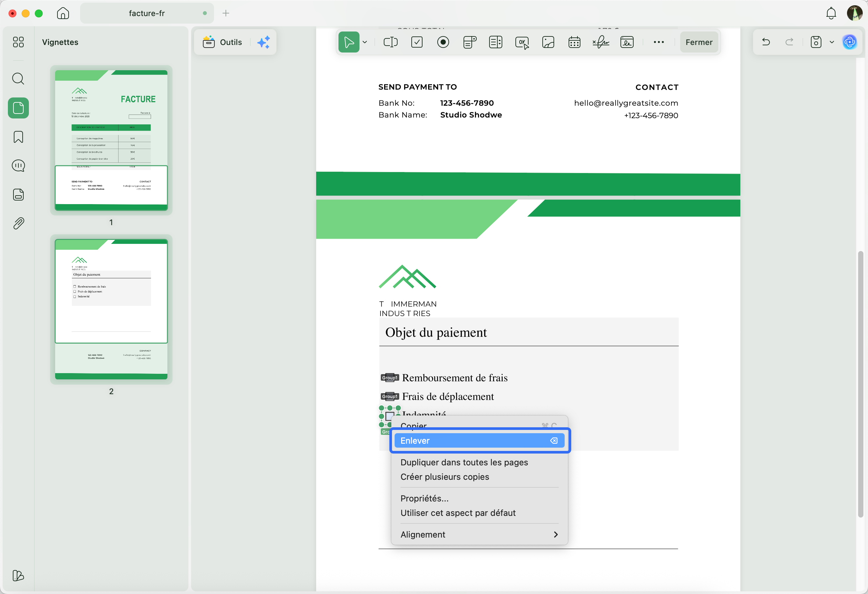Viewport: 868px width, 594px height.
Task: Choose the digital signature box tool
Action: click(x=627, y=42)
